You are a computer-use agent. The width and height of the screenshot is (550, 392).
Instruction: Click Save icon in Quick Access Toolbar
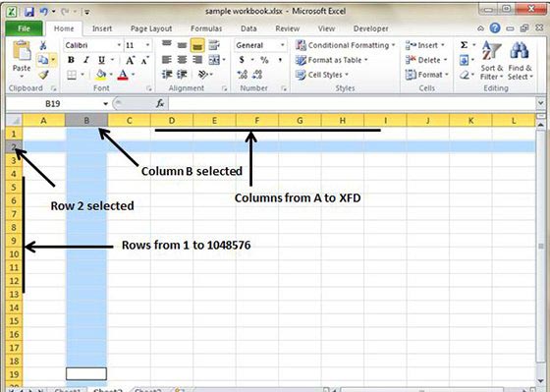click(29, 12)
